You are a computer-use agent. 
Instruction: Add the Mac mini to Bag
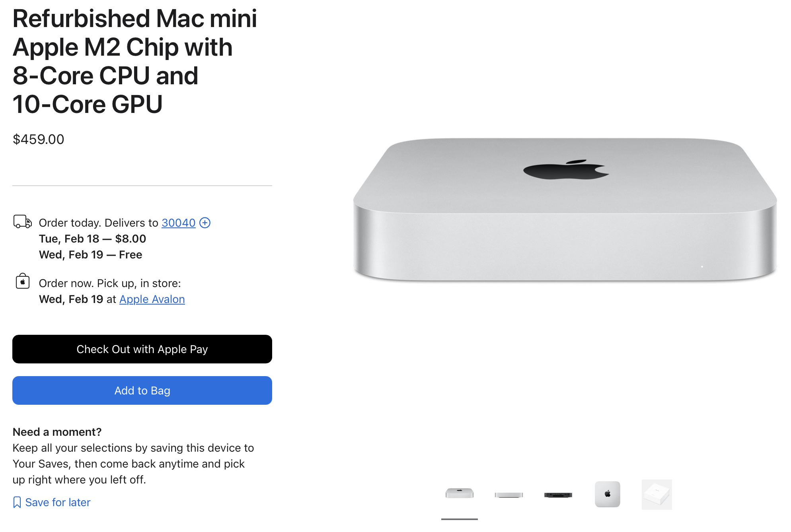pyautogui.click(x=142, y=390)
